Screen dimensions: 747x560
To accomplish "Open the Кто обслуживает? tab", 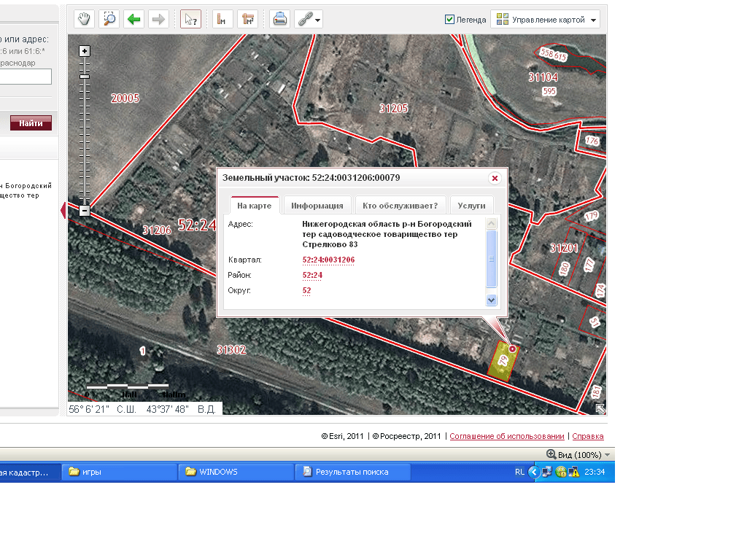I will click(x=400, y=206).
